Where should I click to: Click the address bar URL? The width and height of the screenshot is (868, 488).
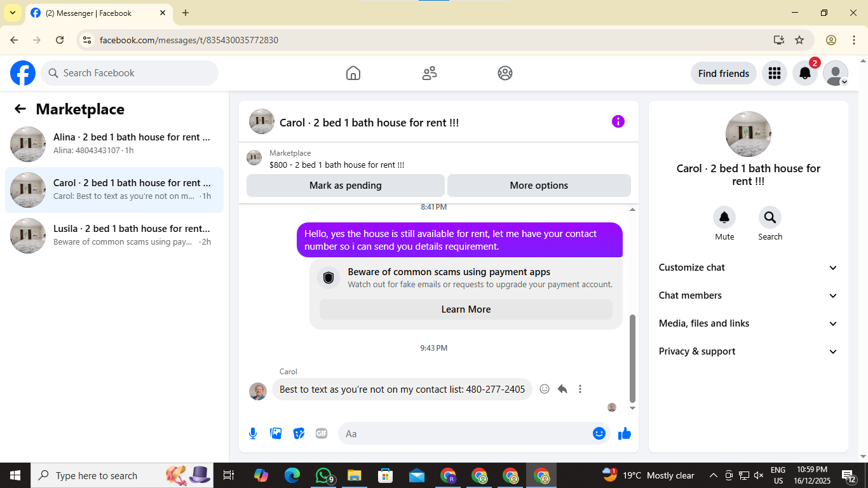tap(189, 40)
